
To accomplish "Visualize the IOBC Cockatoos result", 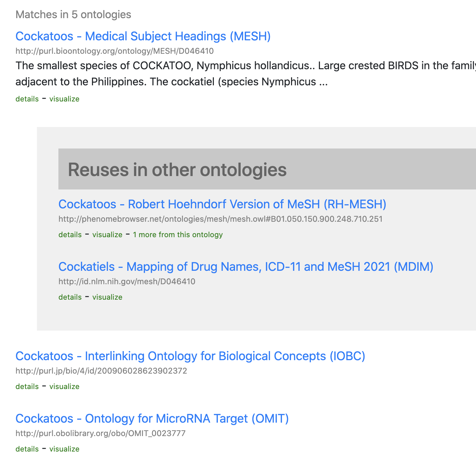I will (x=64, y=387).
